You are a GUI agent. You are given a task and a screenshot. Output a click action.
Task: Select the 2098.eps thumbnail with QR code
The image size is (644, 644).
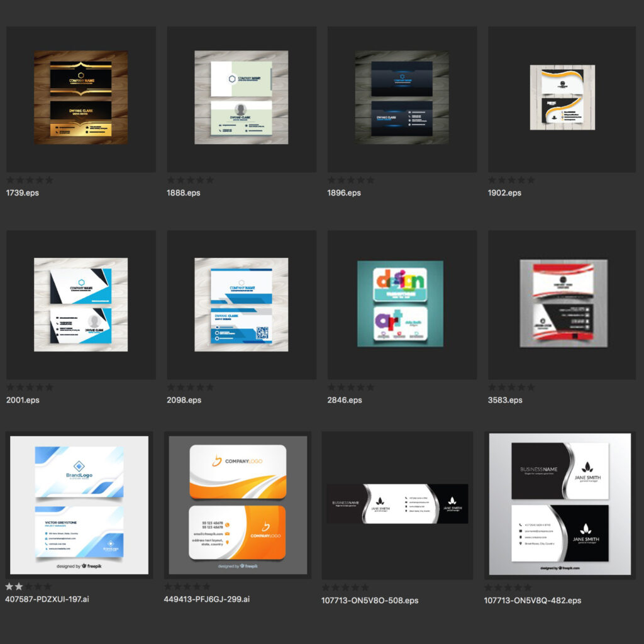(x=241, y=304)
